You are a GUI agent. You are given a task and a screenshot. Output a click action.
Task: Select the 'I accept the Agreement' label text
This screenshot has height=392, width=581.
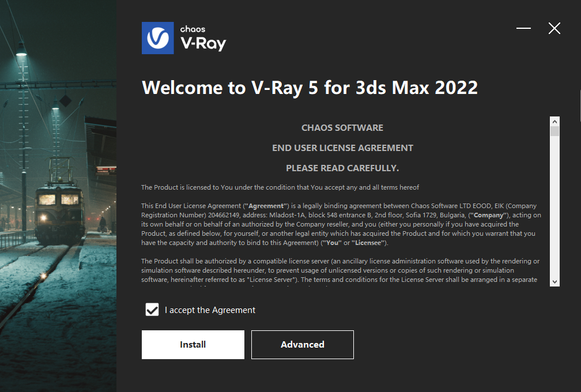(210, 310)
